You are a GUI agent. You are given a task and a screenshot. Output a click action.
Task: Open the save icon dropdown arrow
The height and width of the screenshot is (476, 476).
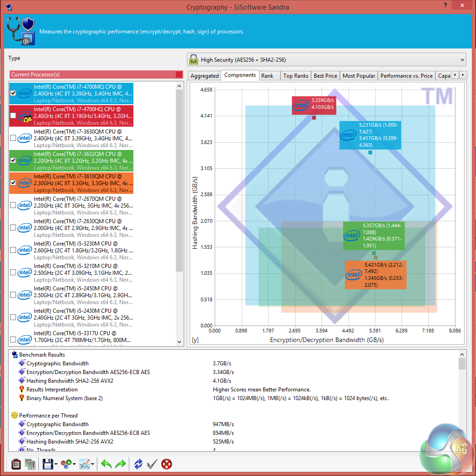(x=56, y=464)
